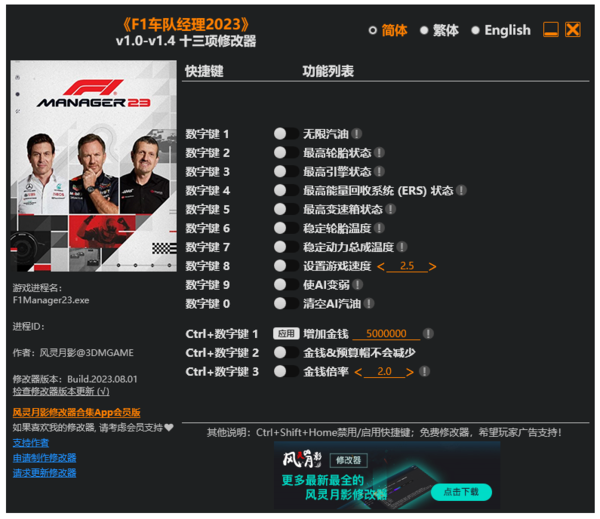Click the info icon next to 清空AI汽油

coord(369,304)
